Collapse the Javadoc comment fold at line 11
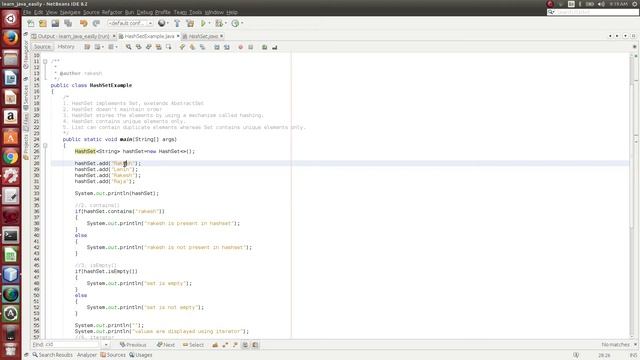 [45, 61]
